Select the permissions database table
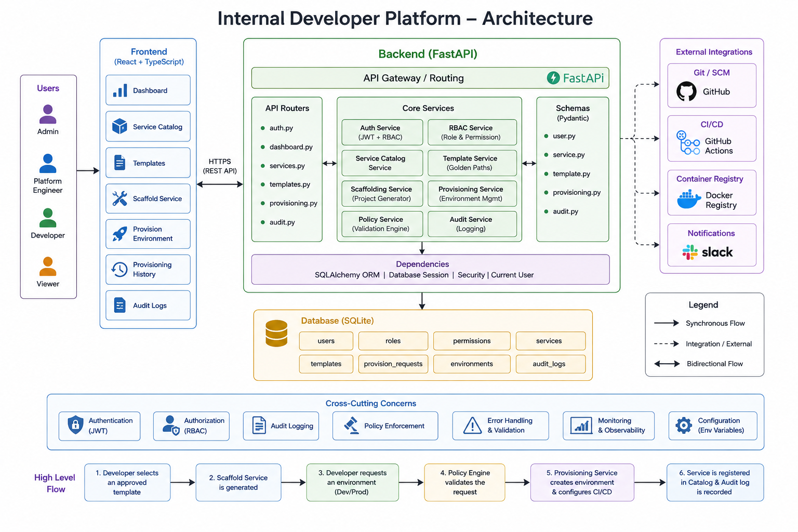798x532 pixels. click(x=472, y=341)
